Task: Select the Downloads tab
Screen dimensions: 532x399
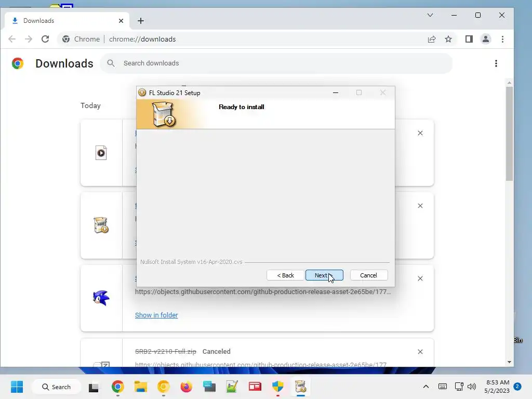Action: point(67,21)
